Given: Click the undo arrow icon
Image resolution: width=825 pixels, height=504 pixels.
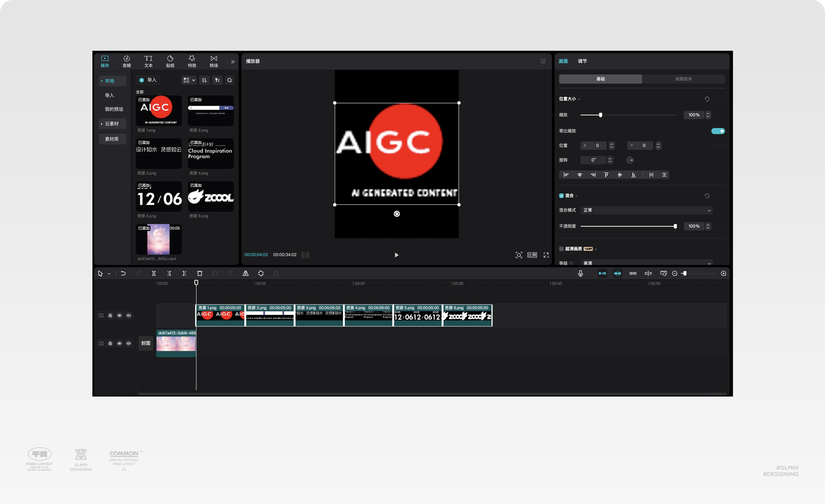Looking at the screenshot, I should (123, 273).
